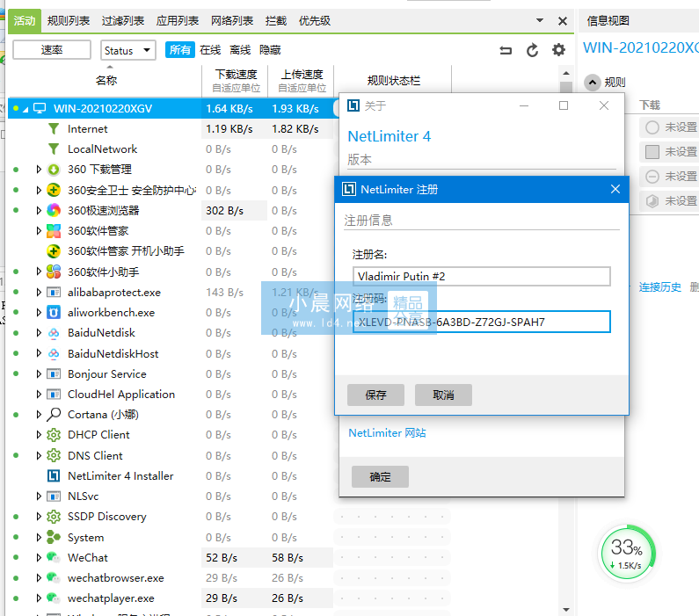This screenshot has width=699, height=616.
Task: Click the swap/return arrow icon in toolbar
Action: [x=506, y=50]
